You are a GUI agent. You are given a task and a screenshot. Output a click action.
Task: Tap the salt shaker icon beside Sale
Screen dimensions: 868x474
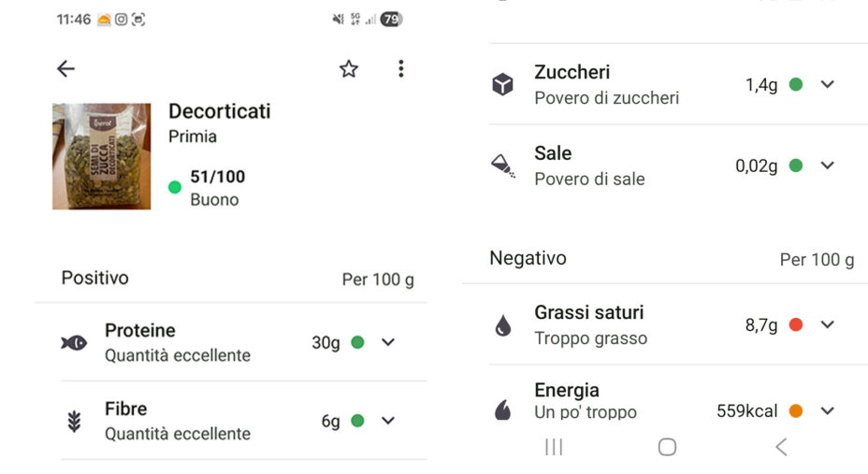tap(503, 166)
